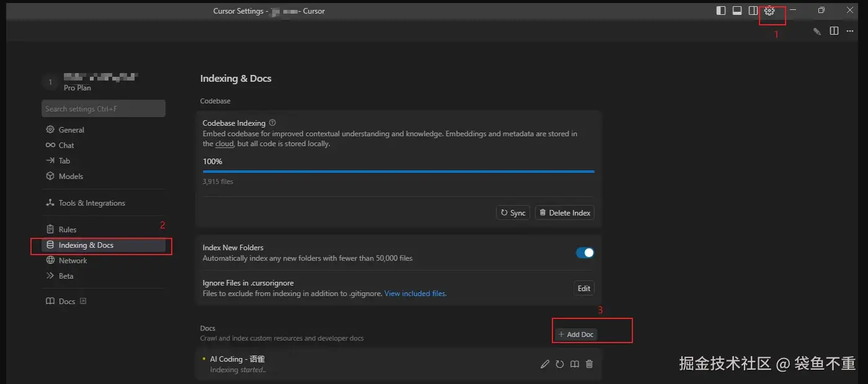Click the Add Doc button
Screen dimensions: 868x384
tap(576, 334)
